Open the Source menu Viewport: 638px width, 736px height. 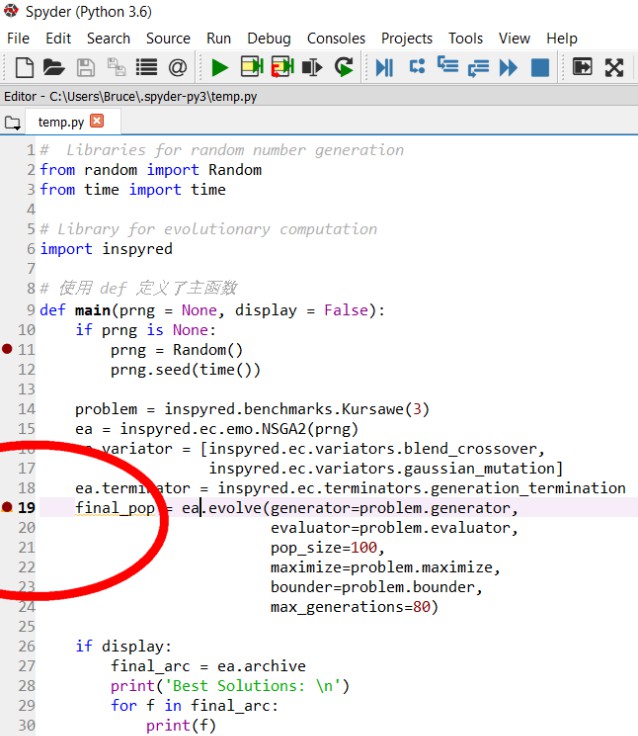click(168, 38)
